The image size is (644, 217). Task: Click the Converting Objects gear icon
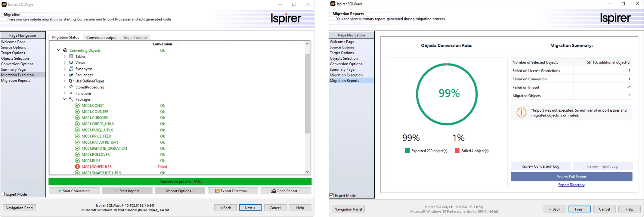point(65,50)
